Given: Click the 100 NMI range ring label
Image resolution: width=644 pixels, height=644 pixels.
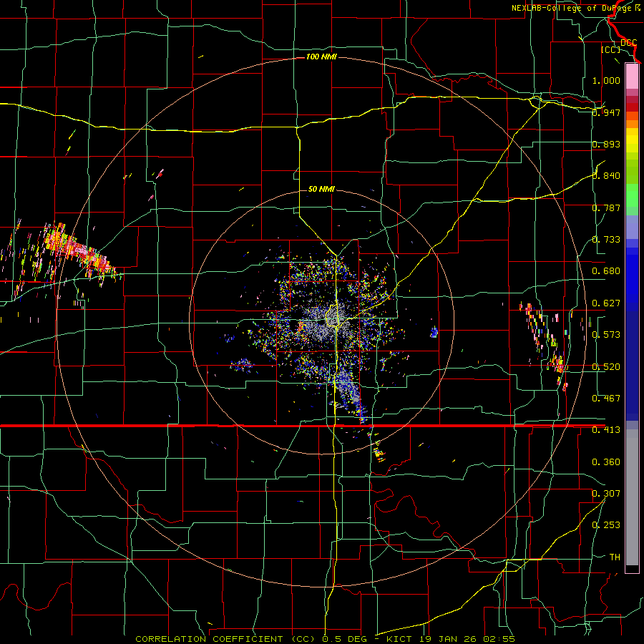Looking at the screenshot, I should (321, 57).
